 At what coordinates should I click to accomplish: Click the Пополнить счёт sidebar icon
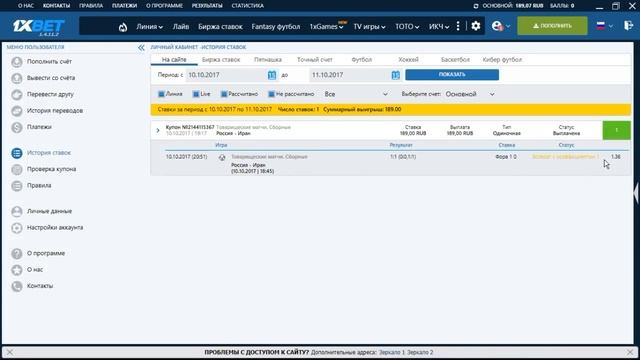17,62
